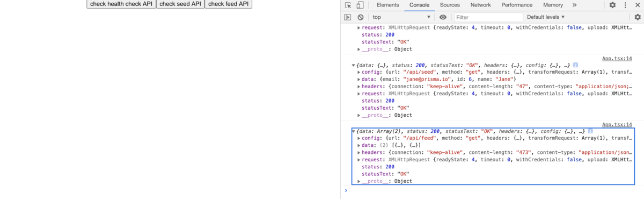Open DevTools settings gear in tab bar

coord(612,5)
